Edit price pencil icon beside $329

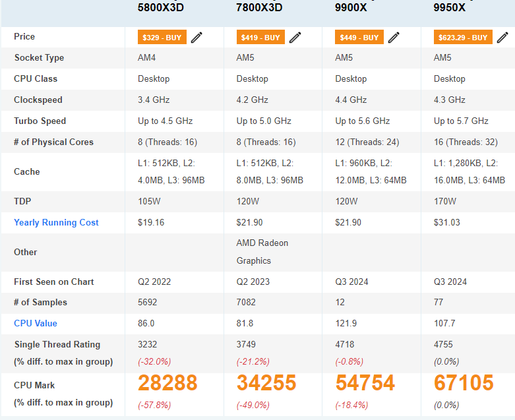197,38
